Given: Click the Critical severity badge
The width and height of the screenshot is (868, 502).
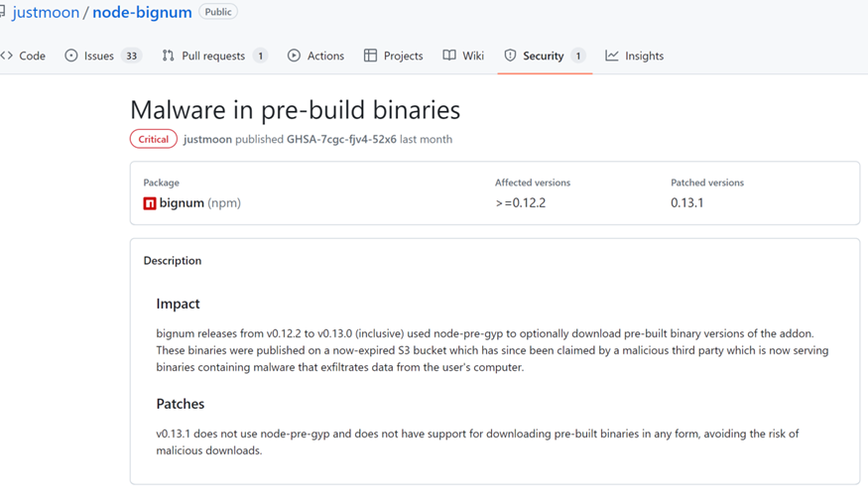Looking at the screenshot, I should (x=154, y=139).
